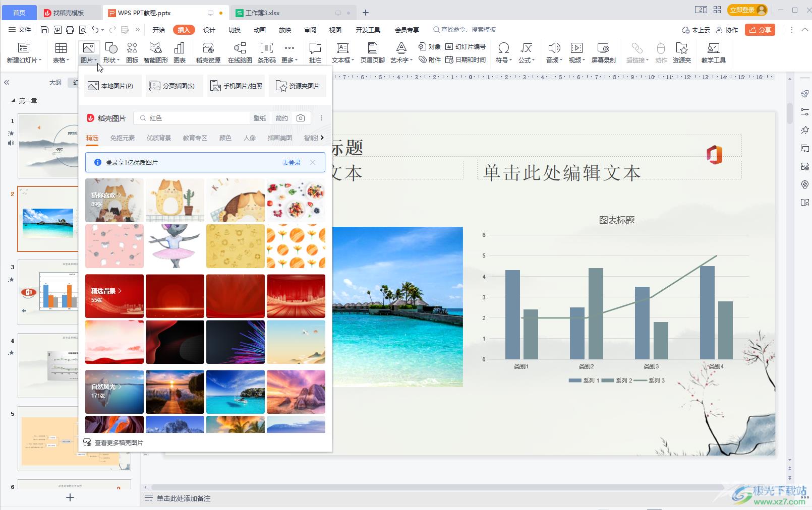Dismiss the login notice banner
This screenshot has width=812, height=510.
[x=313, y=162]
